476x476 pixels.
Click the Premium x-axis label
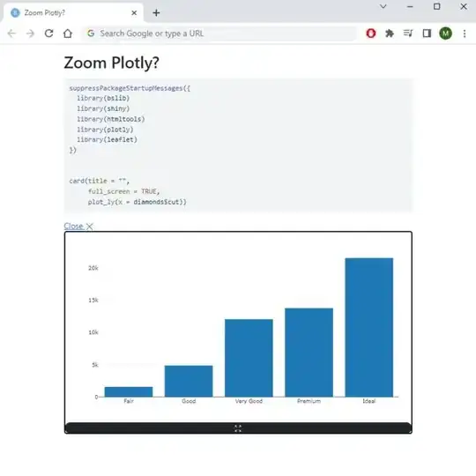click(x=309, y=401)
